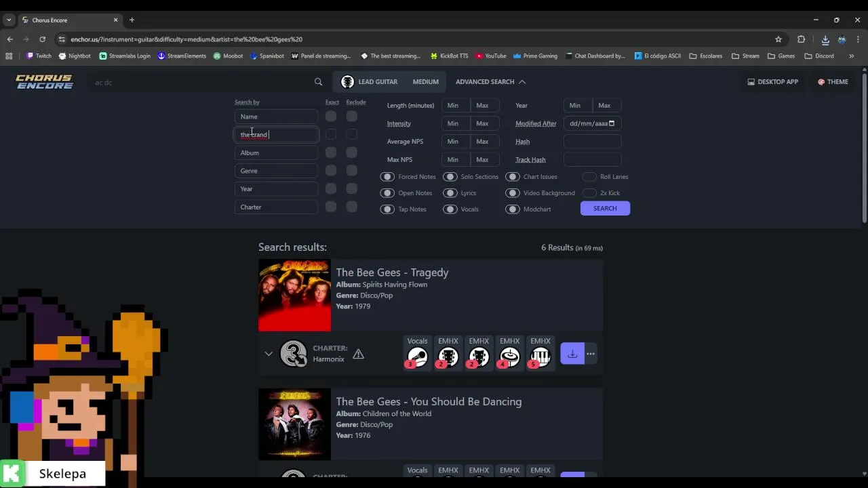Click the Harmonix charter logo icon
The height and width of the screenshot is (488, 868).
[x=294, y=354]
